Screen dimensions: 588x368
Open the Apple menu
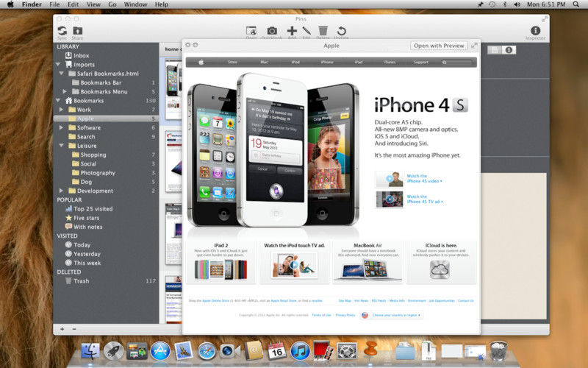[10, 4]
